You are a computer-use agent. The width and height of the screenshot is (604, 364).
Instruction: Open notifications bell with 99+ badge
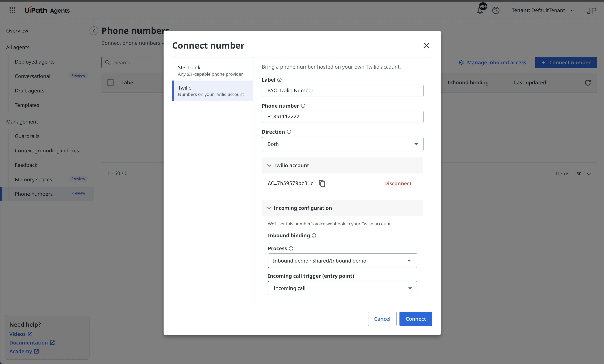coord(480,10)
